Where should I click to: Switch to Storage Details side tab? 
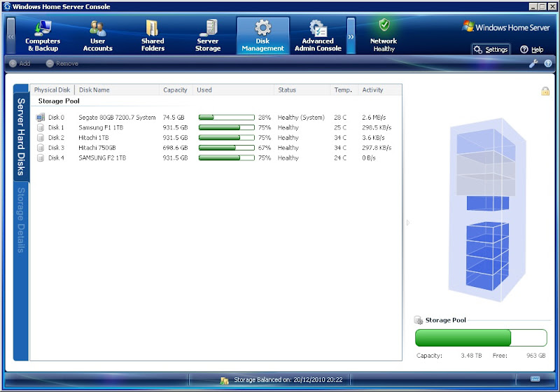(x=21, y=220)
